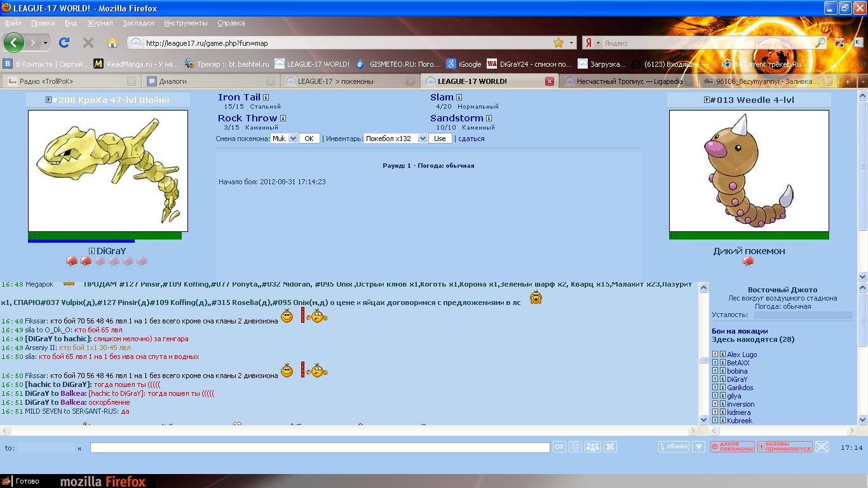Click the P icon before #208 КроХа
The width and height of the screenshot is (868, 488).
[x=49, y=100]
